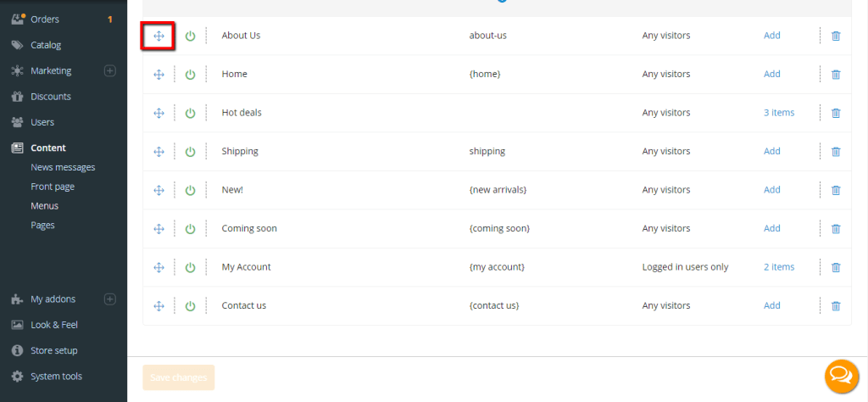This screenshot has width=868, height=402.
Task: Go to Front page under Content
Action: (53, 187)
